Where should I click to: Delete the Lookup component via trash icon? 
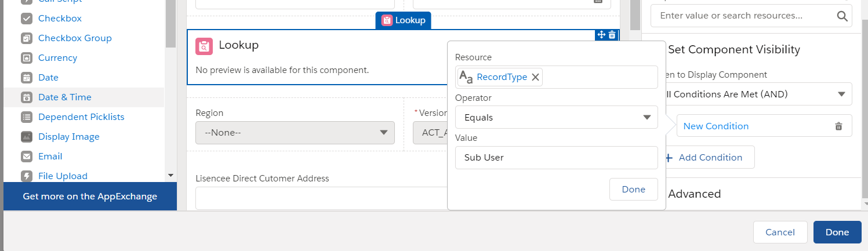tap(612, 35)
